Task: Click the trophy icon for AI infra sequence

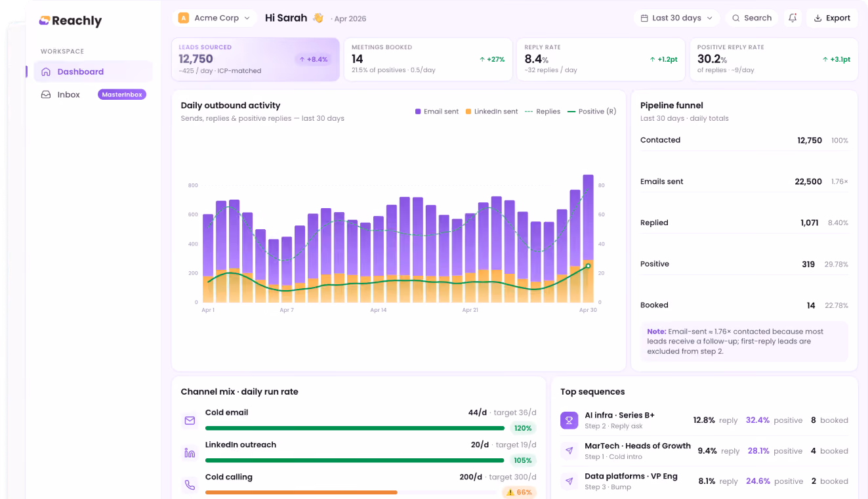Action: [x=569, y=420]
